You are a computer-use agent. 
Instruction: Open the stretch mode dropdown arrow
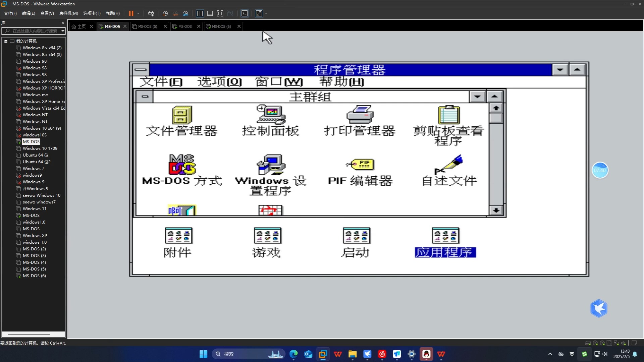coord(266,13)
